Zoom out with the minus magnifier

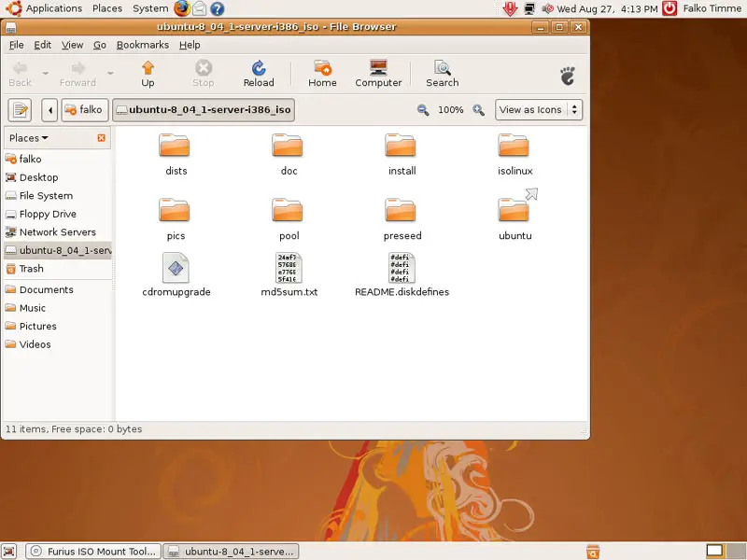(x=423, y=110)
